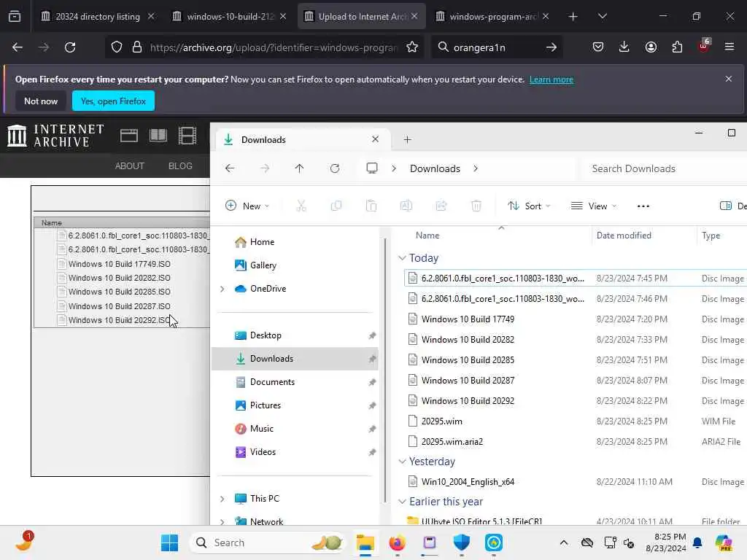The width and height of the screenshot is (747, 560).
Task: Open the ABOUT menu item
Action: click(x=129, y=166)
